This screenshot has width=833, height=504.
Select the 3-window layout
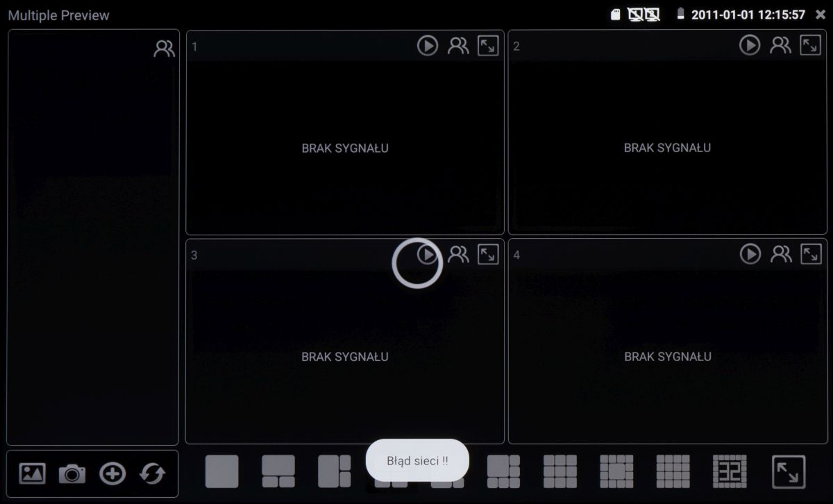point(278,471)
